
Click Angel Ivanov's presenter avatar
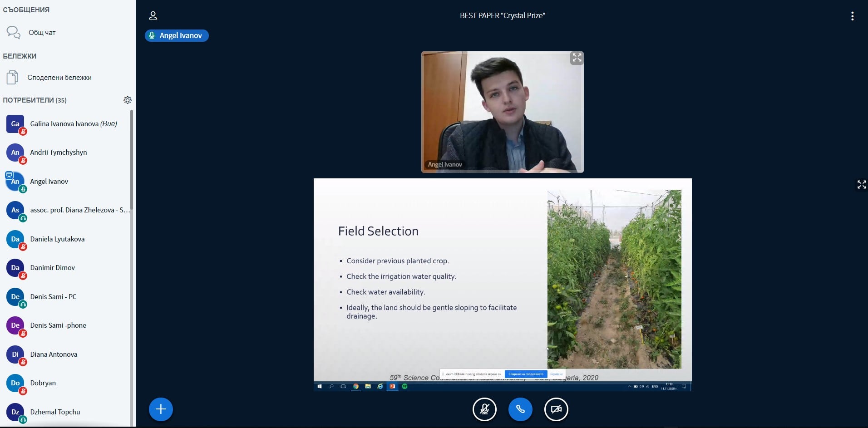pos(15,182)
